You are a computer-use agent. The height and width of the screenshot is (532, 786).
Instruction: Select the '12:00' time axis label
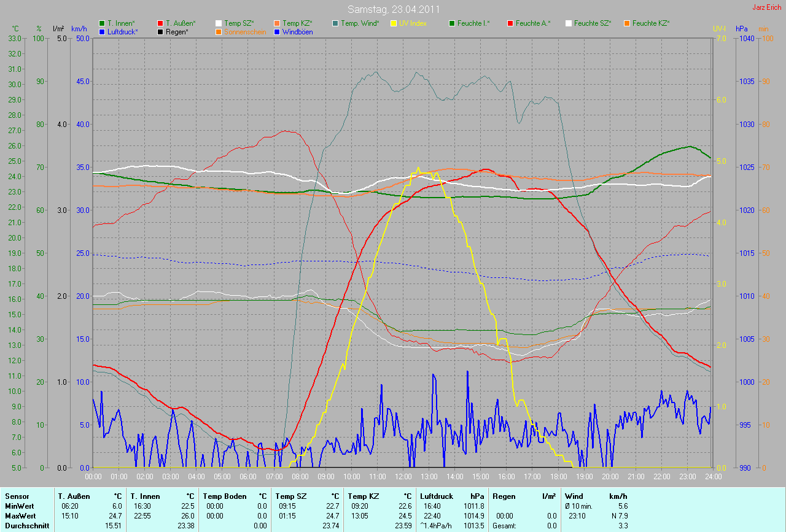coord(403,476)
